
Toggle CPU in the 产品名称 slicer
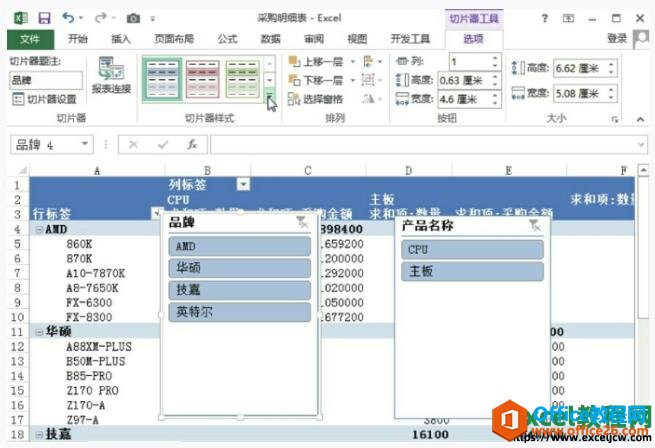coord(472,249)
